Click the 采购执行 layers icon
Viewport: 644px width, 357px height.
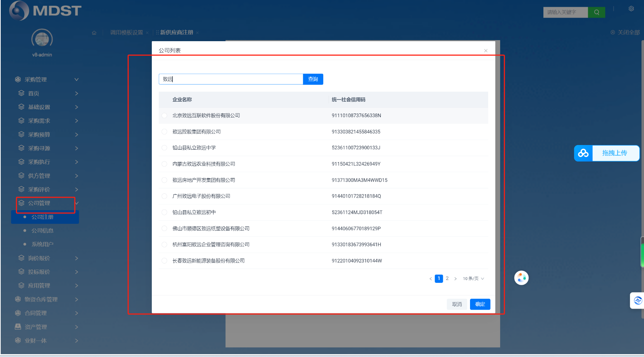pos(21,162)
